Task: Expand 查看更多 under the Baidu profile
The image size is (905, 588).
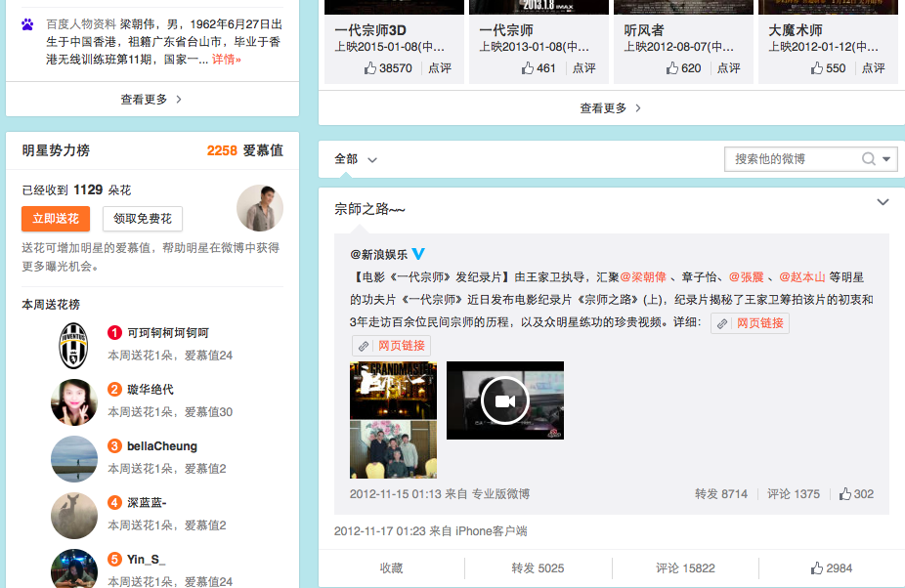Action: tap(151, 100)
